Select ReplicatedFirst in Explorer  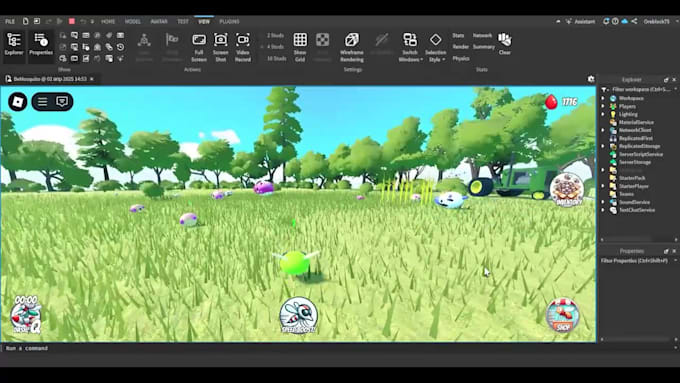[x=636, y=138]
